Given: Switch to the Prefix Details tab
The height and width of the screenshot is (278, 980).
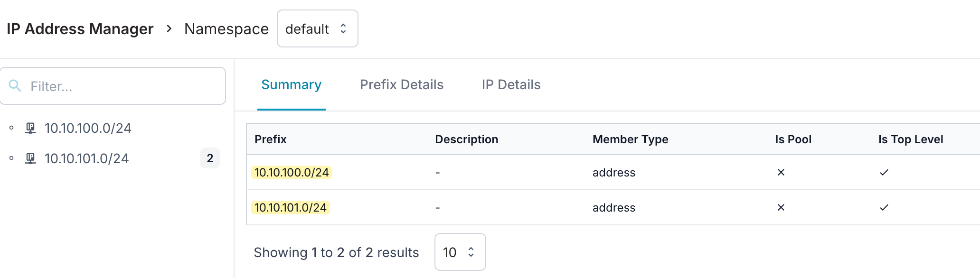Looking at the screenshot, I should pos(402,84).
